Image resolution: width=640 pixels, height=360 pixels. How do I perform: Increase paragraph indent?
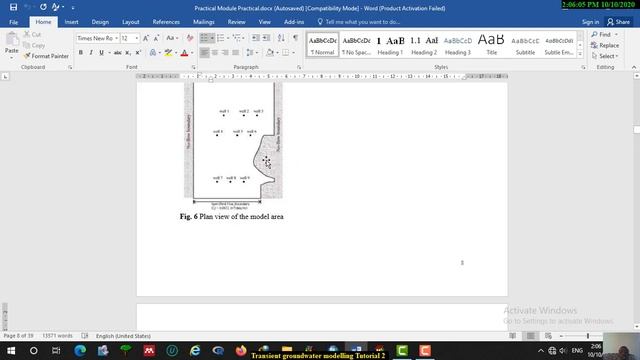[266, 38]
